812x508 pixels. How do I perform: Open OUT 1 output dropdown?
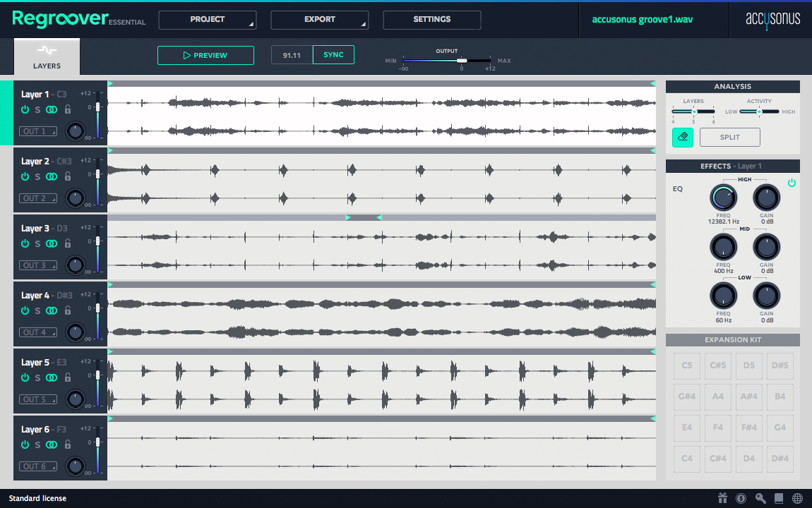coord(38,131)
